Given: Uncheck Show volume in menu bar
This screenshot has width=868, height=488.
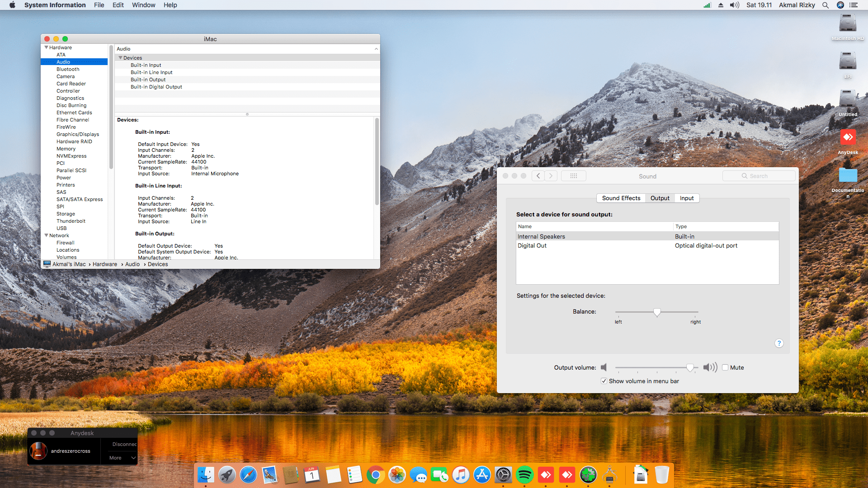Looking at the screenshot, I should click(604, 381).
